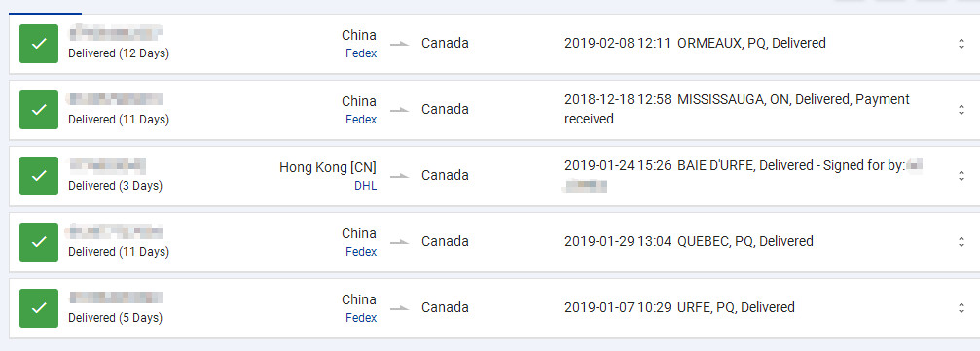Viewport: 980px width, 351px height.
Task: Click route arrow between Hong Kong and Canada
Action: (x=399, y=176)
